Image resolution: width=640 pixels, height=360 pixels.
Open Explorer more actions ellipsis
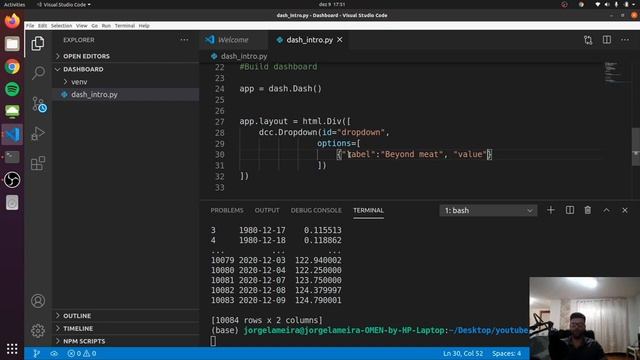(184, 40)
